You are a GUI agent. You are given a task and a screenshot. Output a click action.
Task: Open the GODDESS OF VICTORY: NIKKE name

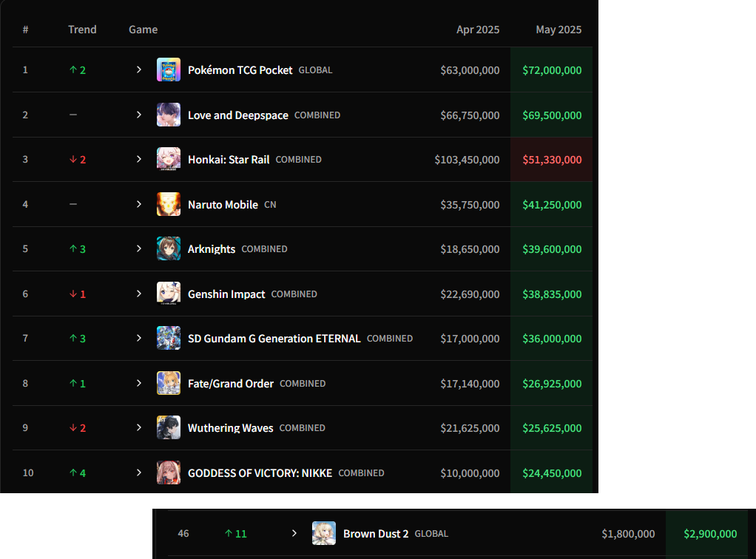click(260, 473)
